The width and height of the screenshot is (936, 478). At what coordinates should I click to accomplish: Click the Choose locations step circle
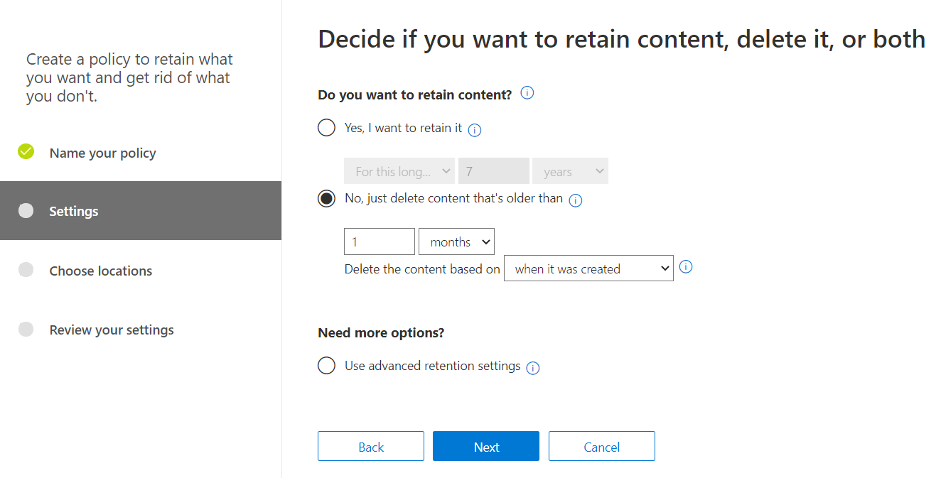tap(26, 270)
